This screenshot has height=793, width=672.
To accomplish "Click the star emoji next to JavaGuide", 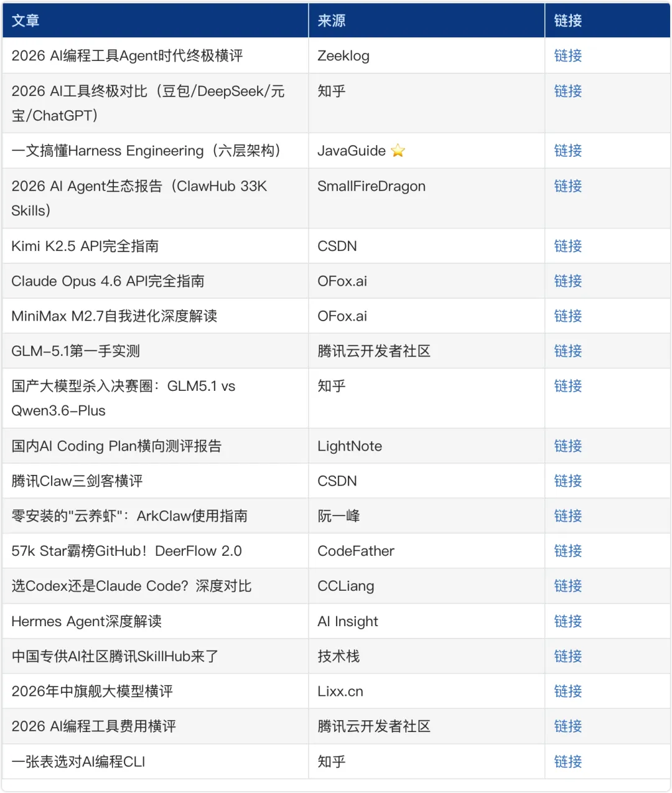I will pyautogui.click(x=398, y=151).
